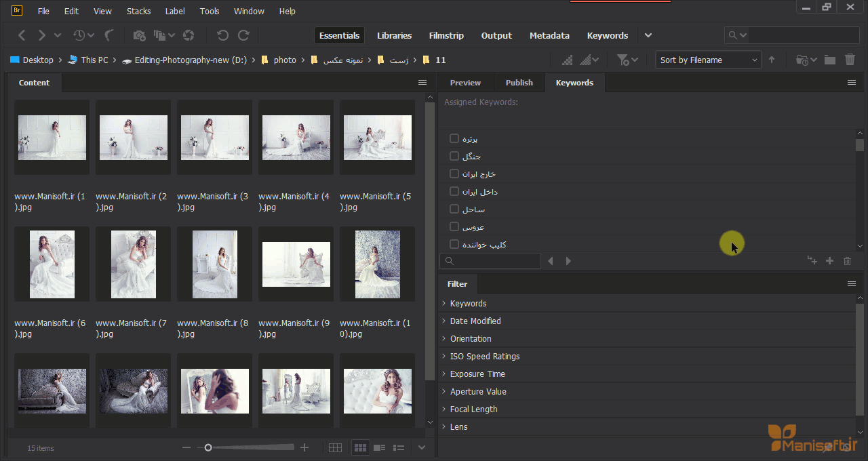Rotate image 90° clockwise
Image resolution: width=868 pixels, height=461 pixels.
[x=243, y=35]
